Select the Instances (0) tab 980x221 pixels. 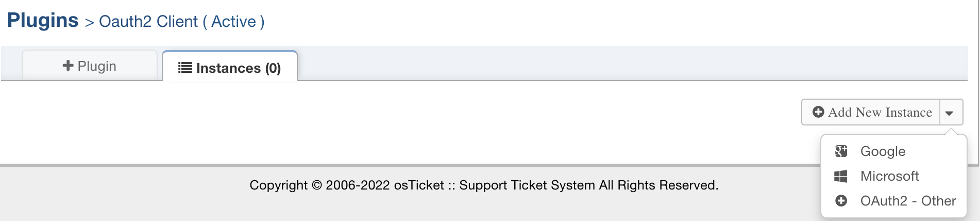[230, 68]
